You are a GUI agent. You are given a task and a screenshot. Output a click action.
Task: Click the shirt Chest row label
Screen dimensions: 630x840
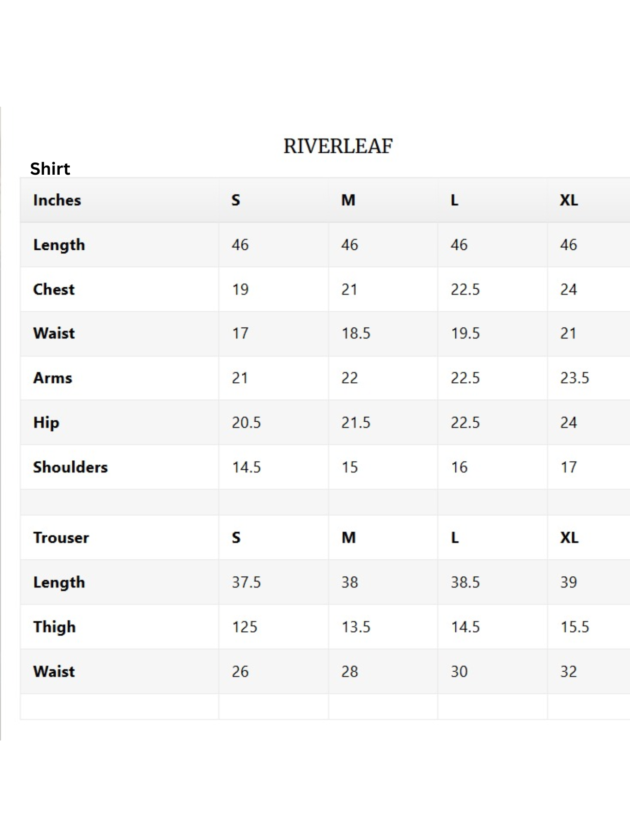pos(54,289)
